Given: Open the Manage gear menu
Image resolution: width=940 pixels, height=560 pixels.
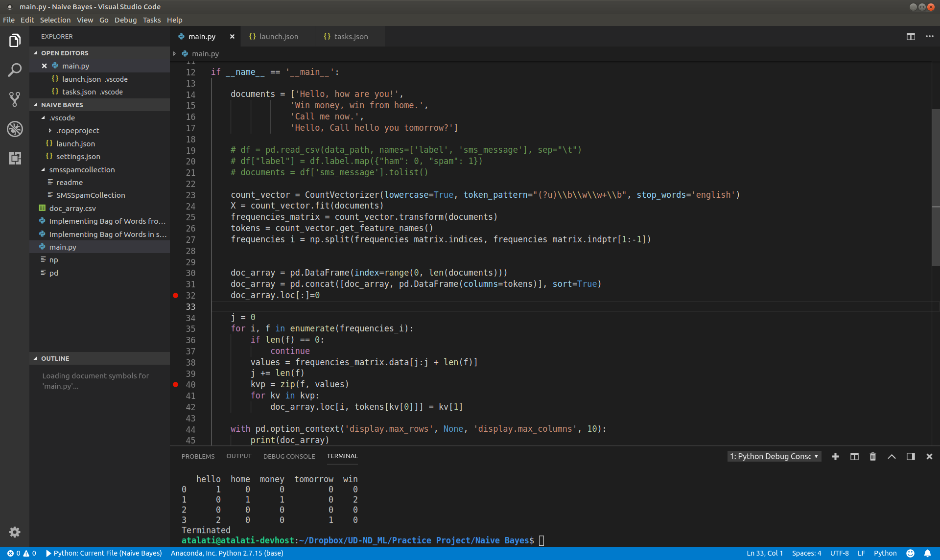Looking at the screenshot, I should tap(15, 532).
